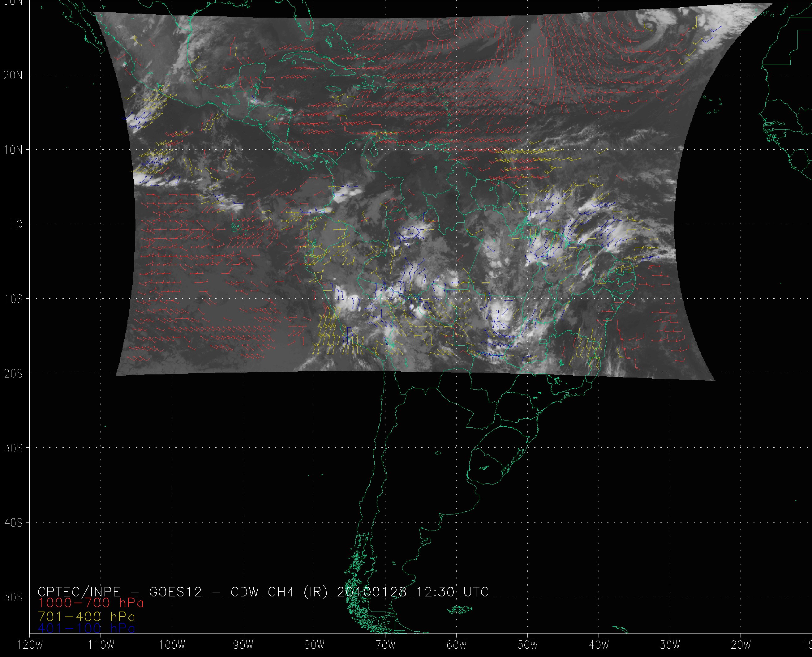Click the 20S latitude axis label
This screenshot has width=812, height=657.
13,373
